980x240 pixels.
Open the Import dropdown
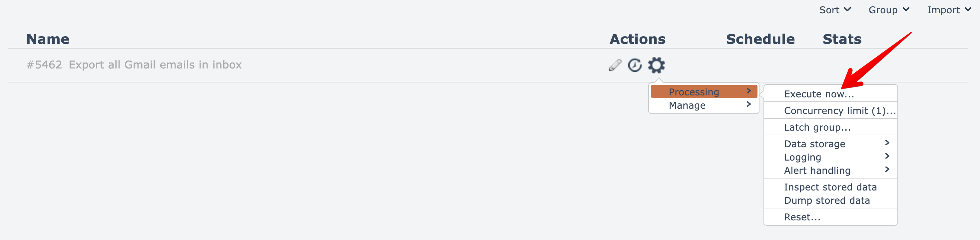(x=949, y=10)
